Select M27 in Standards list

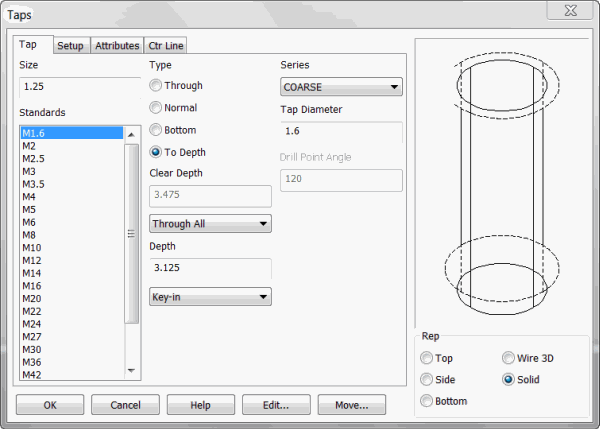click(x=72, y=336)
